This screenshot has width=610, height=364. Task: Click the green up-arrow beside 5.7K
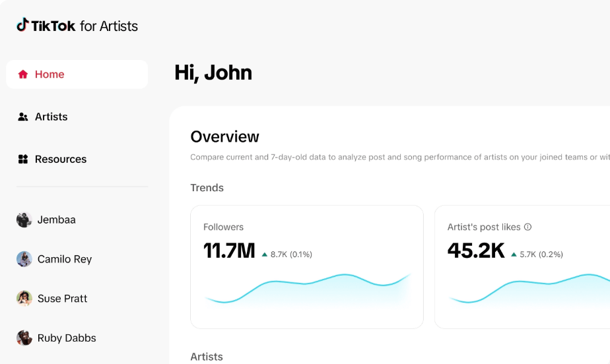(514, 255)
